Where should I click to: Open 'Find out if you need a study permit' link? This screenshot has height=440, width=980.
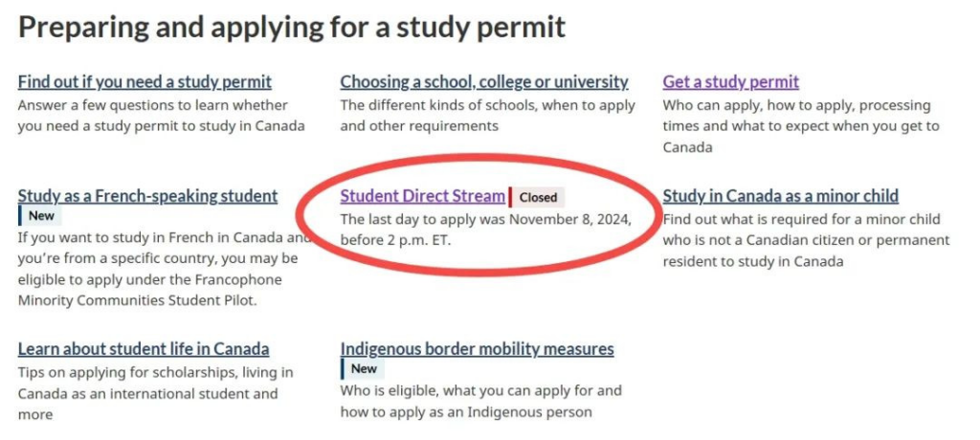pos(145,82)
